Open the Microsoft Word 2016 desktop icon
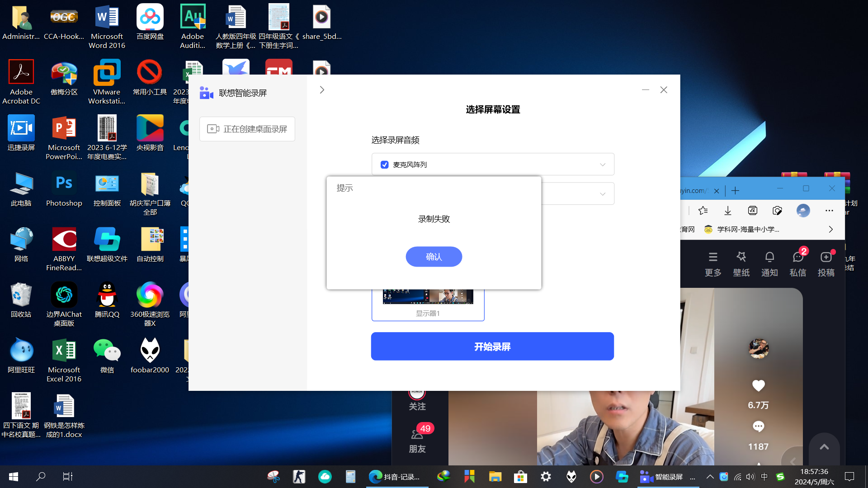Screen dimensions: 868x488 tap(107, 27)
